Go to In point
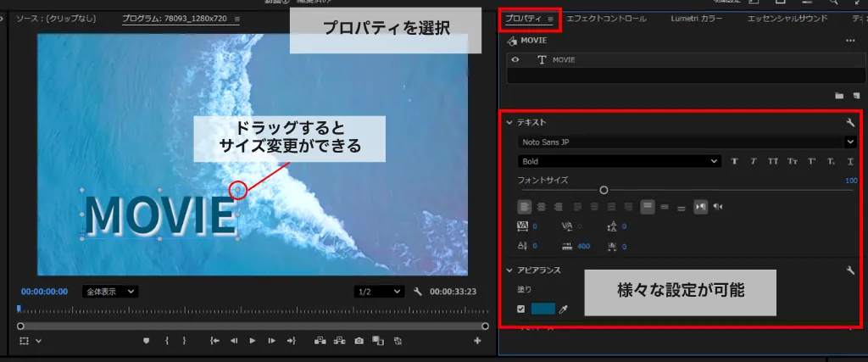This screenshot has width=868, height=362. pyautogui.click(x=215, y=341)
